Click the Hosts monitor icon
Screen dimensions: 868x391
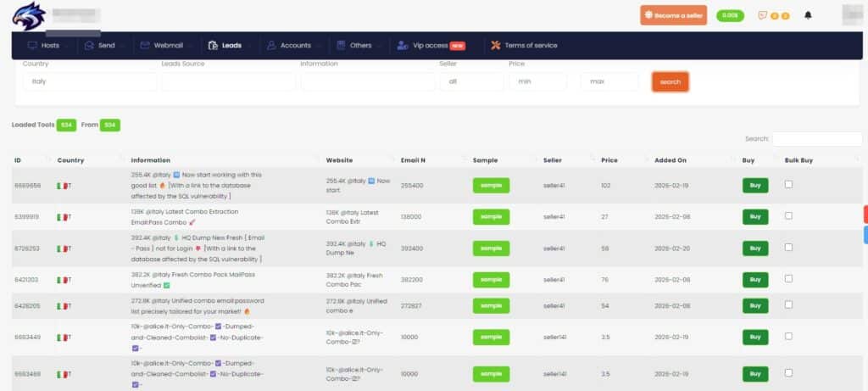point(33,46)
